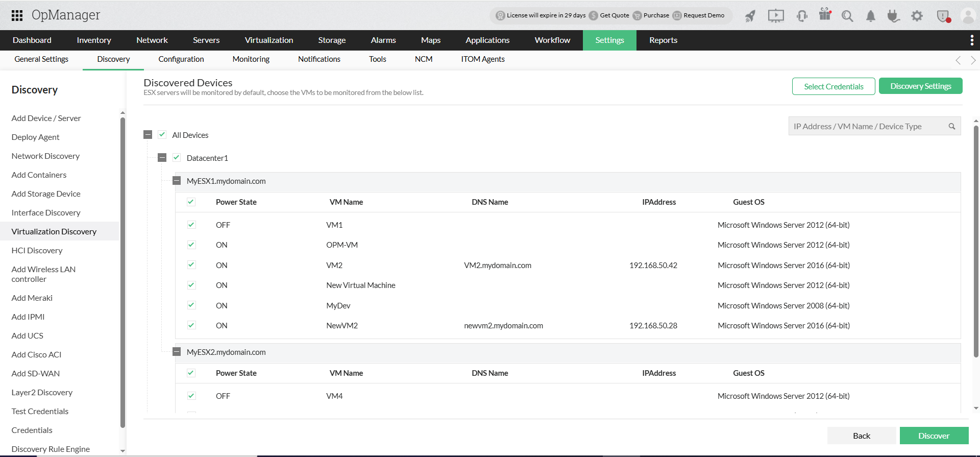Viewport: 980px width, 457px height.
Task: Open the user profile avatar
Action: coord(968,16)
